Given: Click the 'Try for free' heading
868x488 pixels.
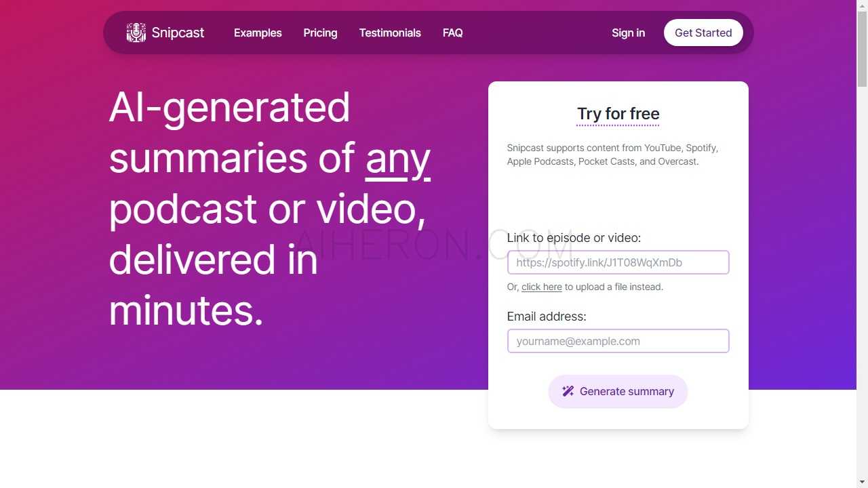Looking at the screenshot, I should click(618, 114).
